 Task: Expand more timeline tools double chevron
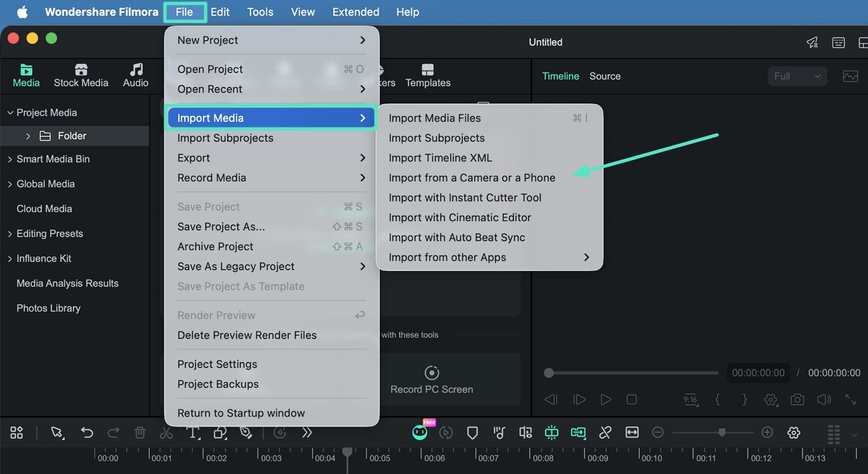[307, 433]
